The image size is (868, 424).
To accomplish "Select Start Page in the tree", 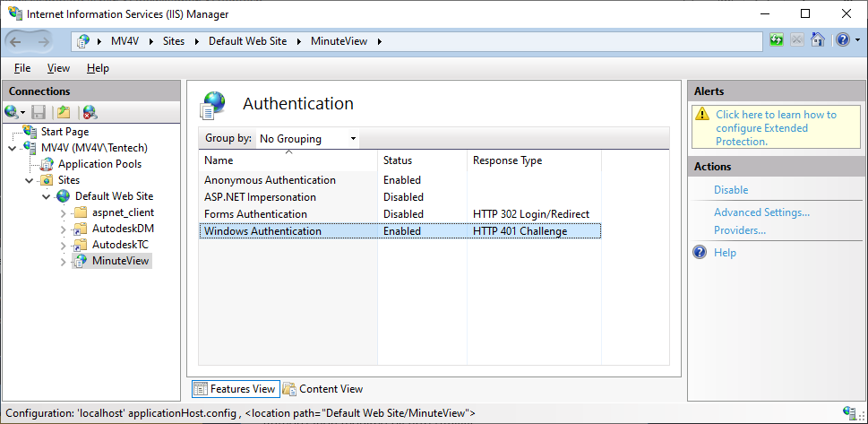I will coord(64,132).
